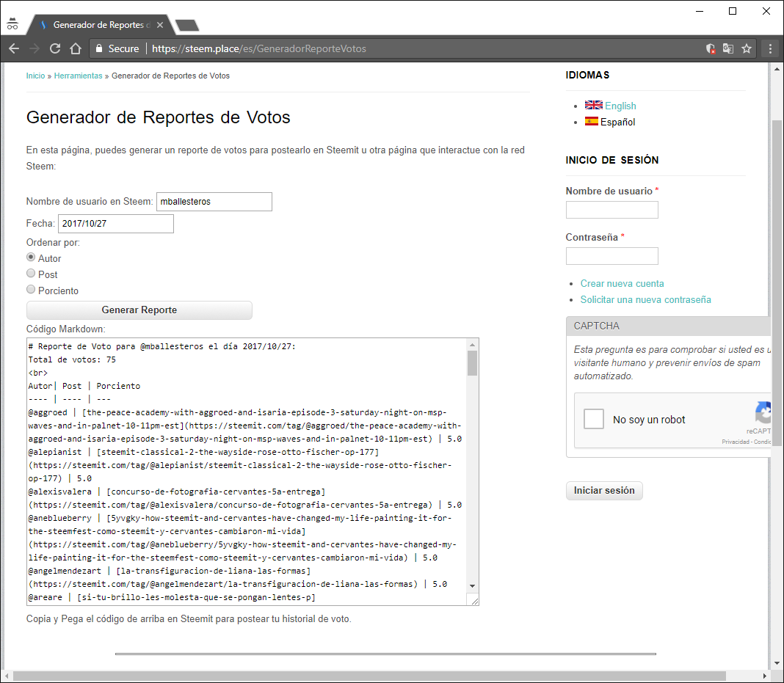The width and height of the screenshot is (784, 683).
Task: Switch language to Español
Action: tap(617, 121)
